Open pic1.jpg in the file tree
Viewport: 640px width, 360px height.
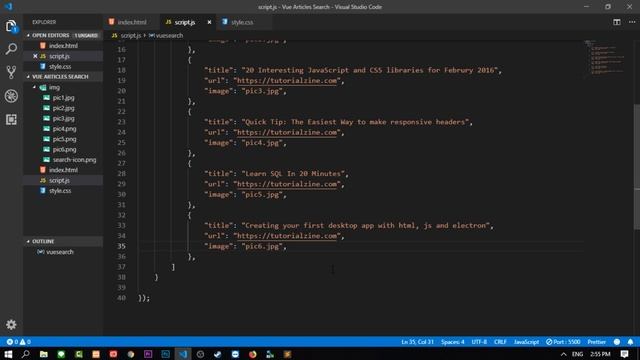point(64,98)
